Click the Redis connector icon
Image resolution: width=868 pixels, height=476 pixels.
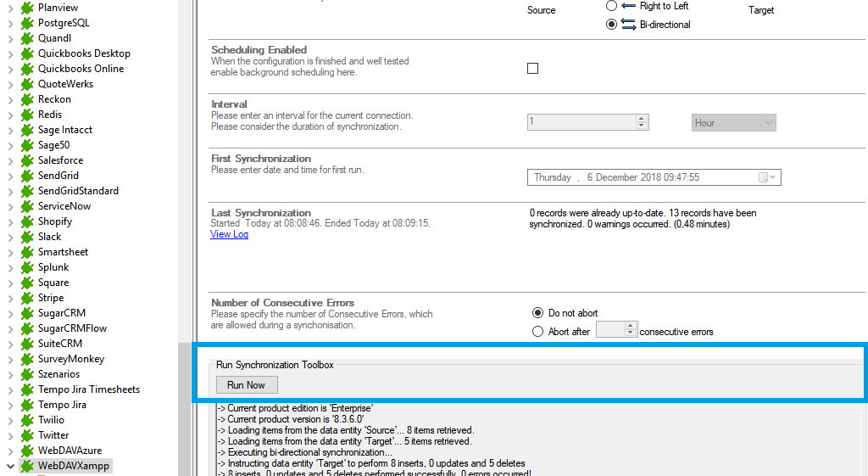coord(27,115)
